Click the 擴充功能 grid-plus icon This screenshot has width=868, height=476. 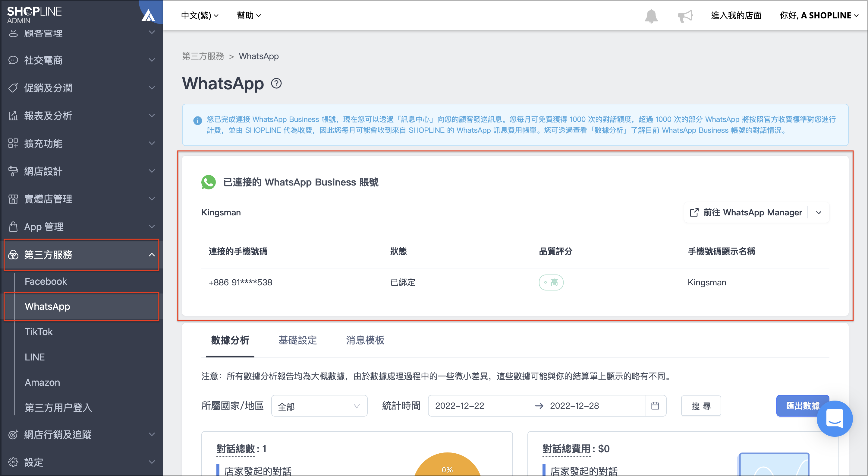click(13, 143)
